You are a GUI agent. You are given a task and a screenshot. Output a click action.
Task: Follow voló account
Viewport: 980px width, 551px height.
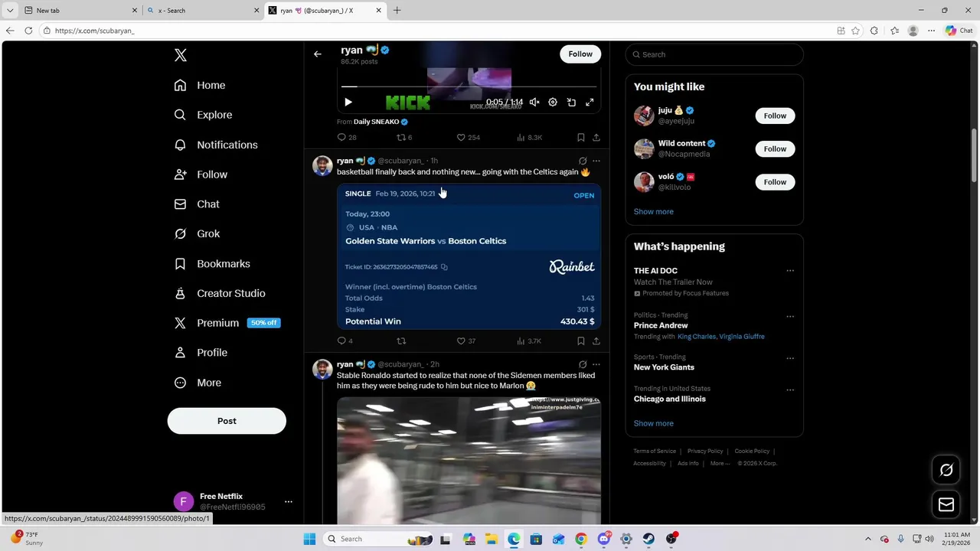click(x=775, y=181)
